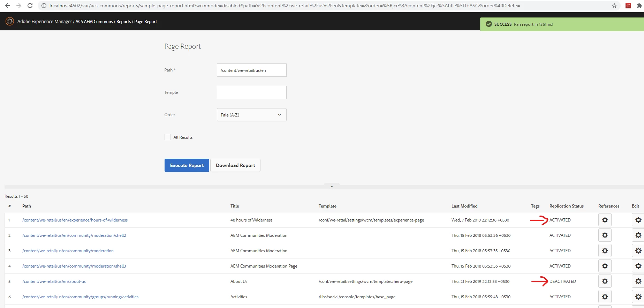Open Edit gear for moderation/shell3 row
This screenshot has height=308, width=644.
coord(638,266)
